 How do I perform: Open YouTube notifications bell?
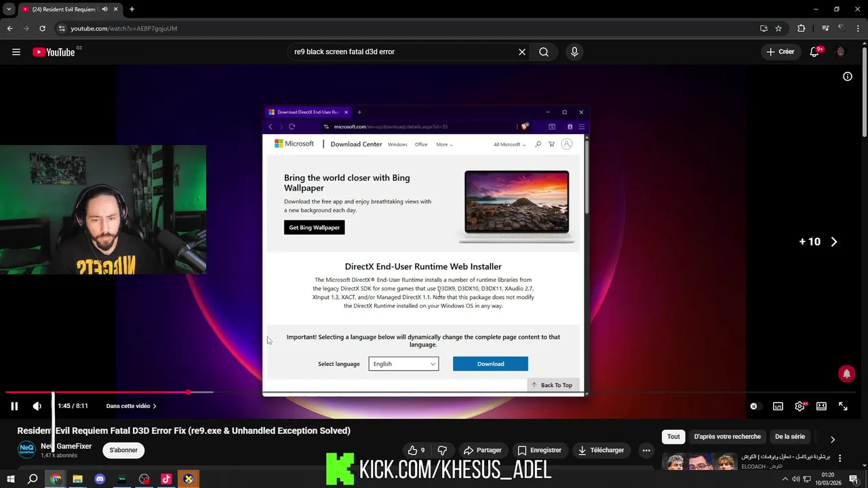point(814,52)
